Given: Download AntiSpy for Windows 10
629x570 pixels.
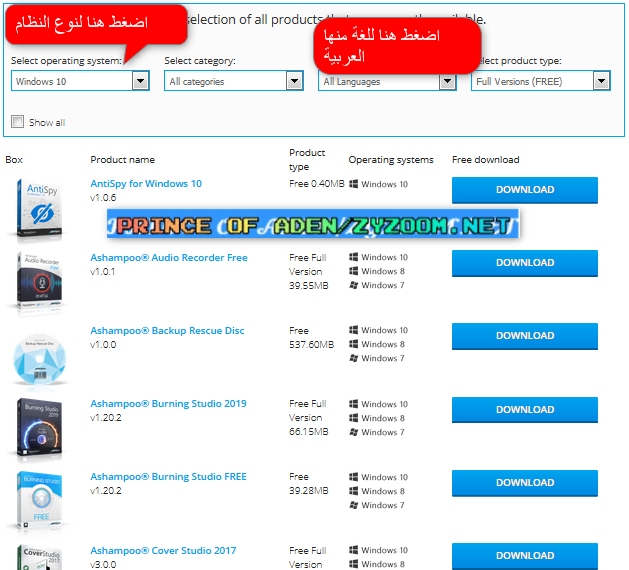Looking at the screenshot, I should [x=525, y=190].
